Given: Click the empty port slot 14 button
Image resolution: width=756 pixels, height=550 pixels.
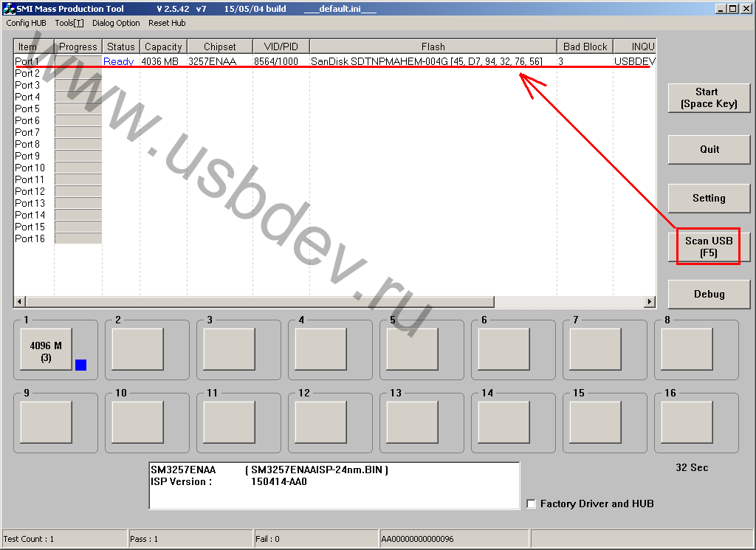Looking at the screenshot, I should coord(504,422).
